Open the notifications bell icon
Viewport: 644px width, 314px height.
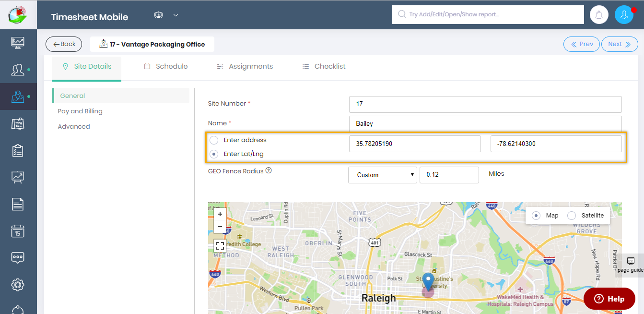point(599,15)
